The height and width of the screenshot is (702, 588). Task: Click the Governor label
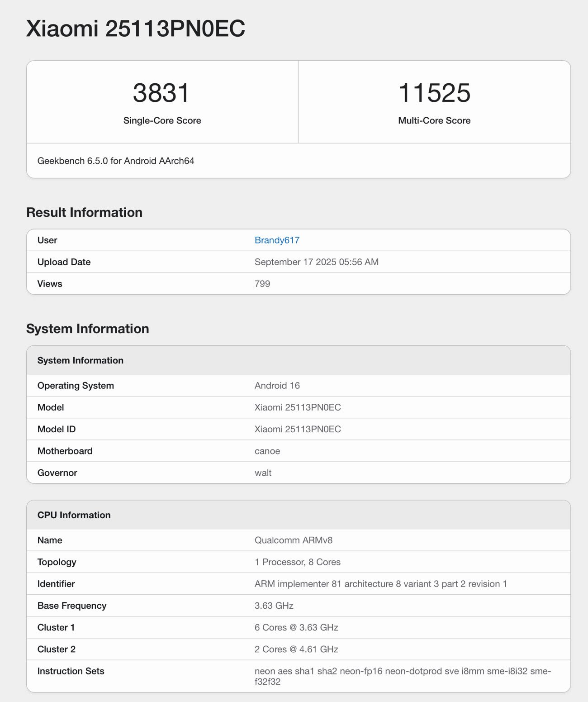(x=57, y=473)
